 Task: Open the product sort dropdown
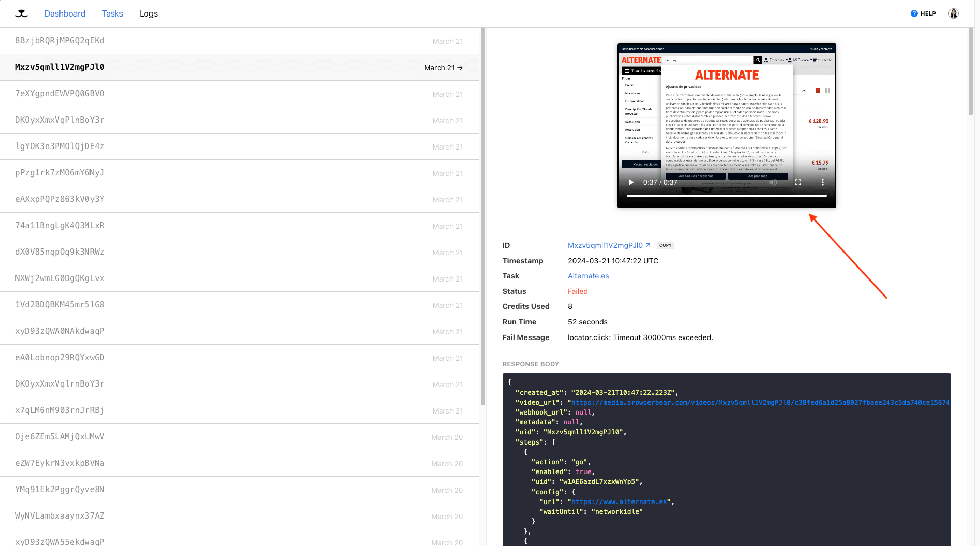click(803, 92)
